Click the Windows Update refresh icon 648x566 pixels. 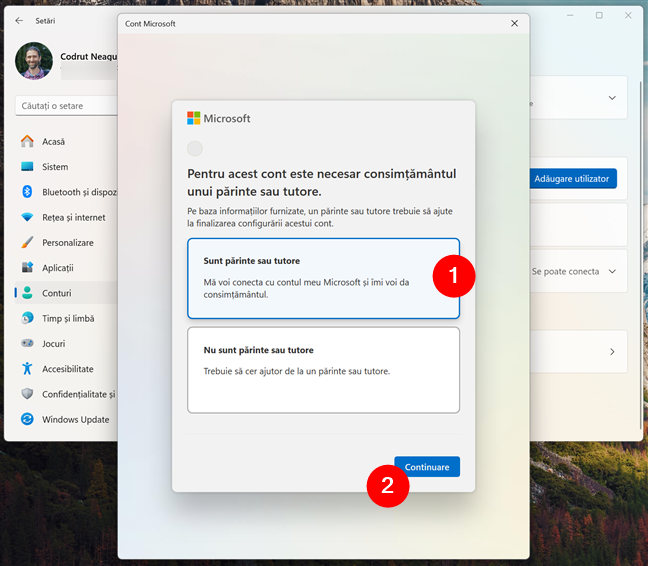pos(27,419)
